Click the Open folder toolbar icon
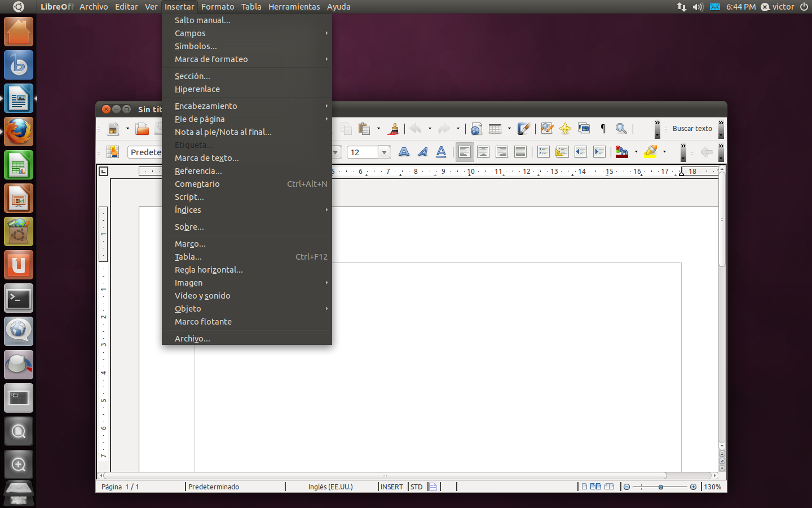Image resolution: width=812 pixels, height=508 pixels. (x=142, y=129)
